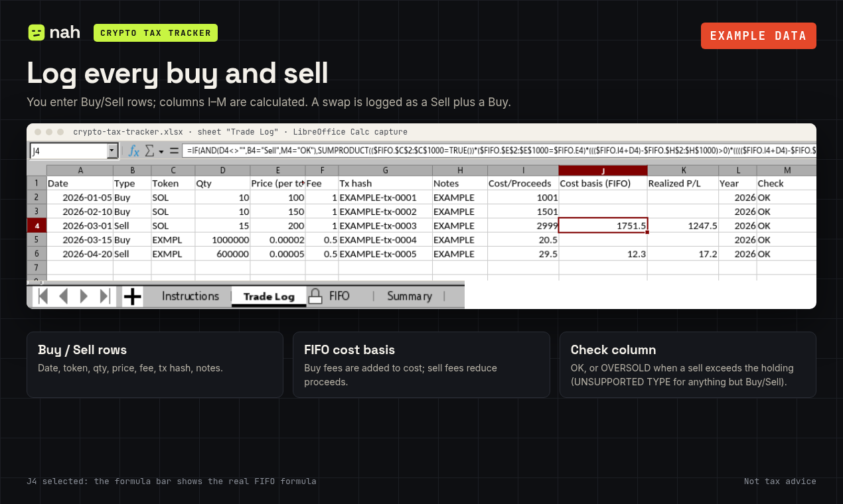
Task: Go to next sheet arrow
Action: 84,296
